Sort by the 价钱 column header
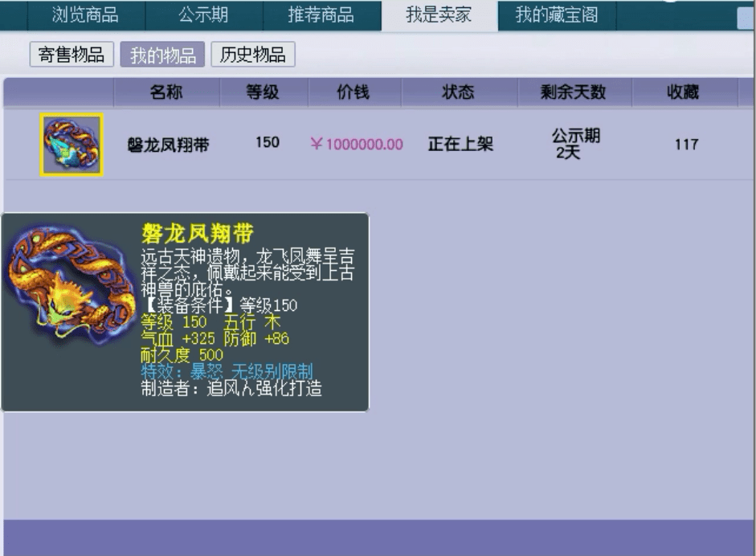The image size is (756, 556). pyautogui.click(x=353, y=92)
